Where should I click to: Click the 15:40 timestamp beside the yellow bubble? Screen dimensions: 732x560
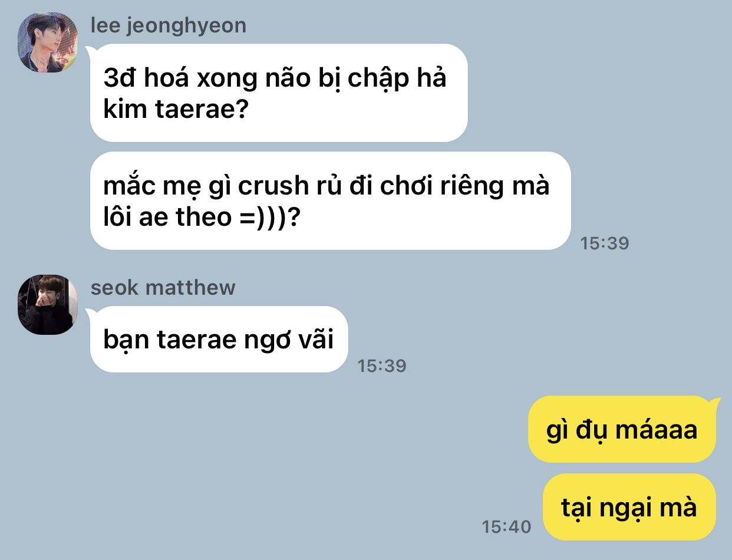[x=506, y=526]
